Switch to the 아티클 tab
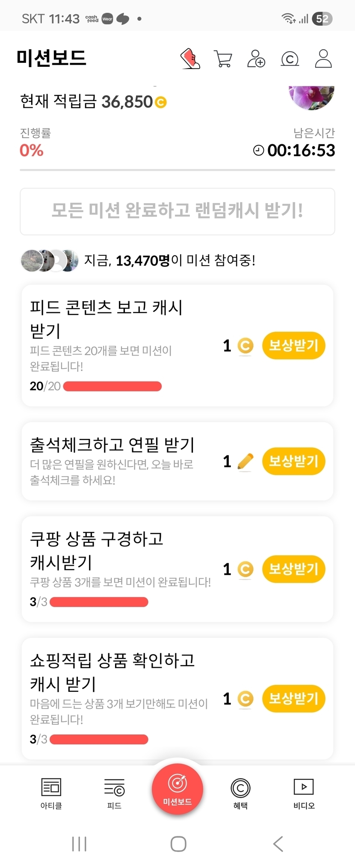Screen dimensions: 355x868 click(51, 793)
